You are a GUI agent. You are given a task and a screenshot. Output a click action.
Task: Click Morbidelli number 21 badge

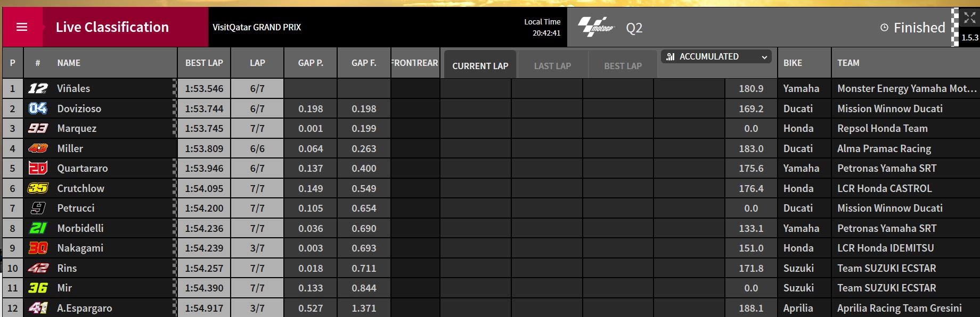(38, 228)
